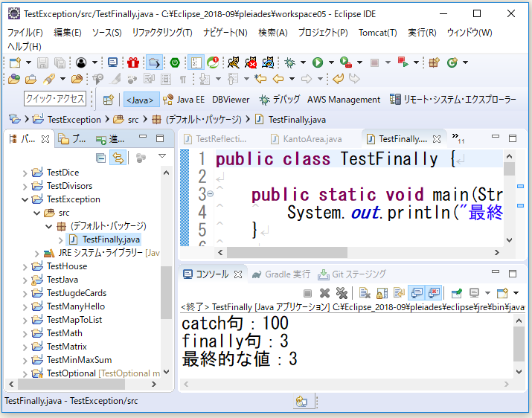
Task: Click the status bar icon at the bottom
Action: [x=301, y=402]
